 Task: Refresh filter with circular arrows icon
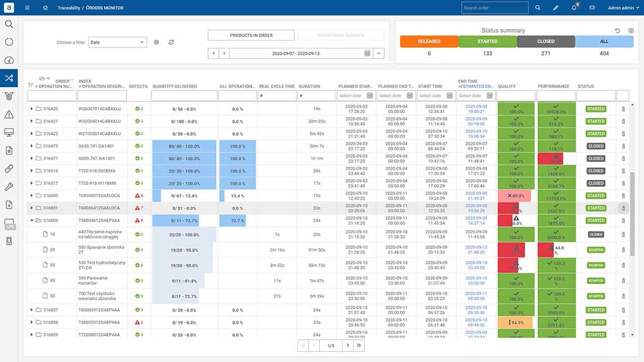(x=171, y=43)
